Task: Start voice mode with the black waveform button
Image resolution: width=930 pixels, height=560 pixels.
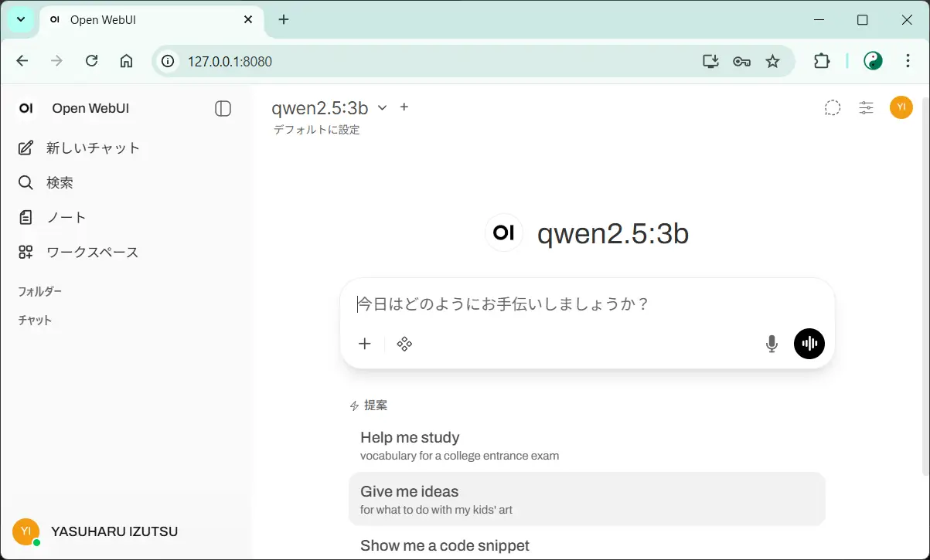Action: (809, 344)
